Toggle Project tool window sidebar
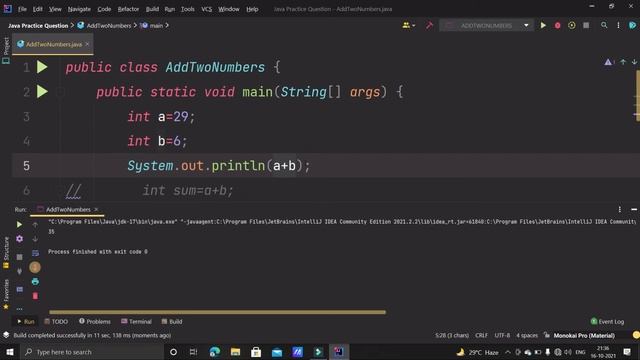This screenshot has height=360, width=640. pyautogui.click(x=6, y=51)
